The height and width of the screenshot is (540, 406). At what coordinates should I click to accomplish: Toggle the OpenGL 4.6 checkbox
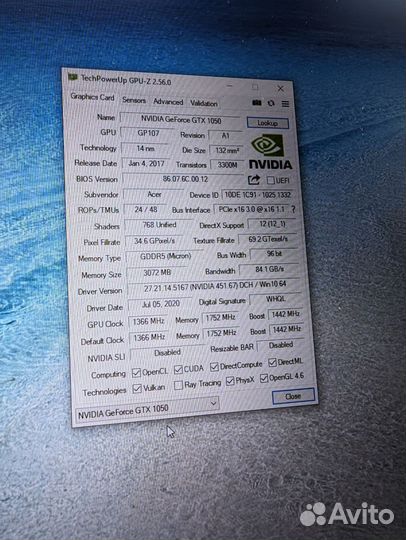click(x=264, y=378)
